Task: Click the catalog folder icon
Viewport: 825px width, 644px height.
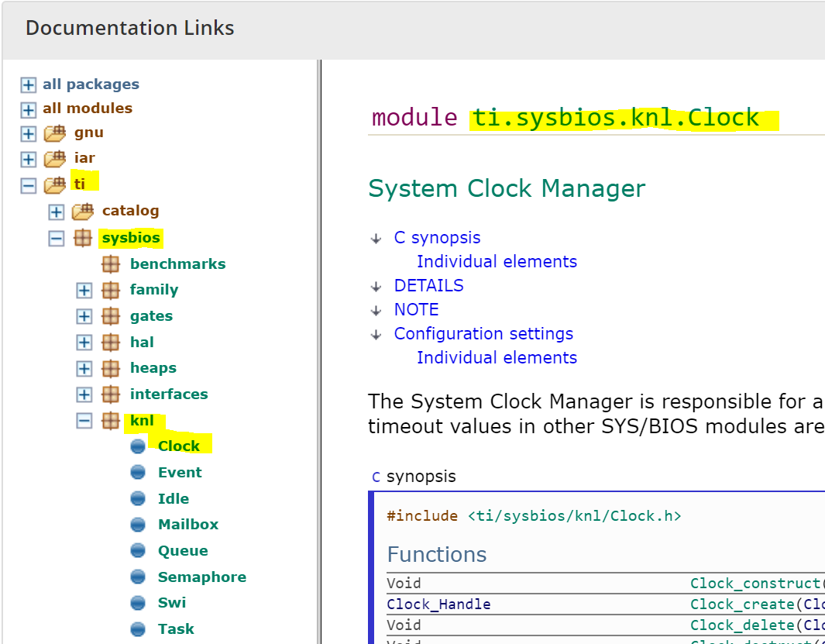Action: pos(83,211)
